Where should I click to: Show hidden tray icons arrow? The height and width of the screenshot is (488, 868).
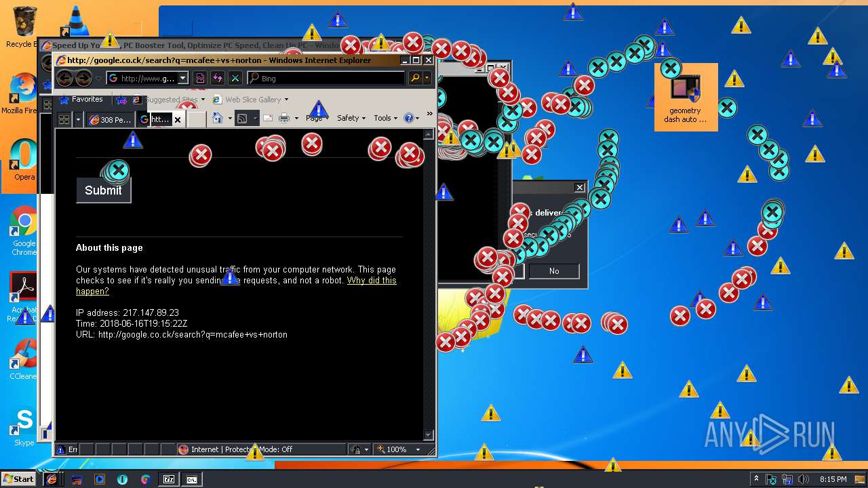pyautogui.click(x=757, y=479)
